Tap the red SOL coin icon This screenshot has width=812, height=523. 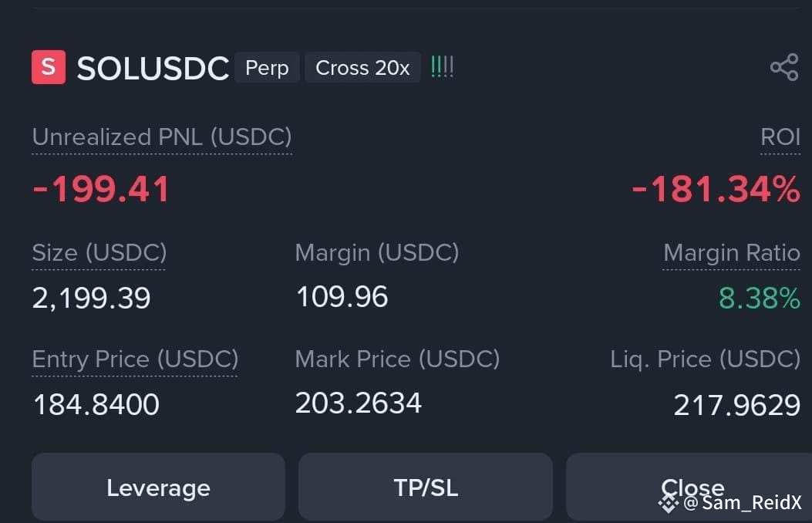coord(49,67)
